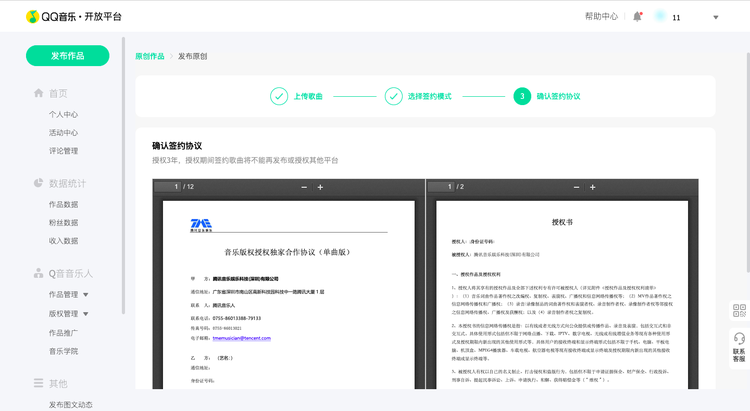Click page number field of 2-page document
Screen dimensions: 750x411
[441, 187]
